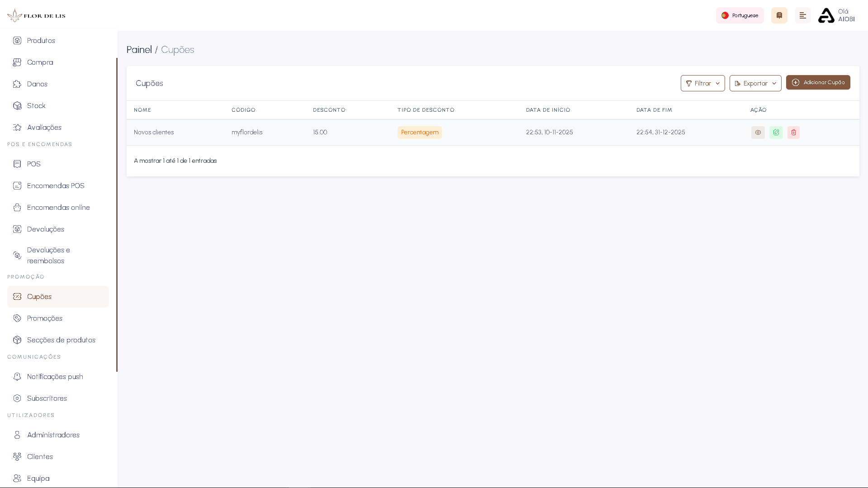Image resolution: width=868 pixels, height=488 pixels.
Task: Expand the Filtrar dropdown
Action: tap(702, 83)
